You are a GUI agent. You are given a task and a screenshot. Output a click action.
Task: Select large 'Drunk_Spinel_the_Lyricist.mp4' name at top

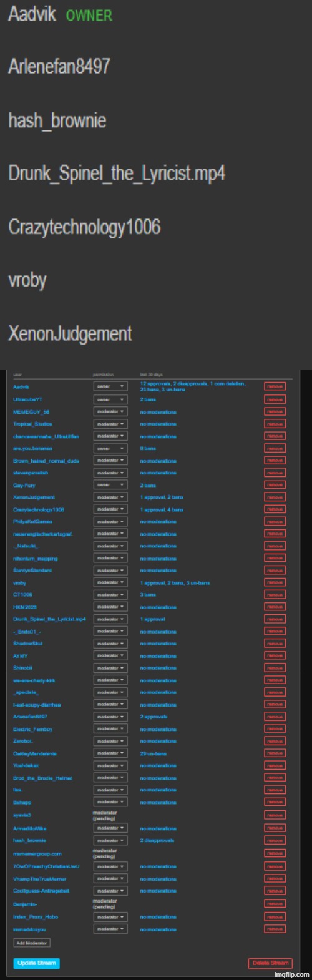tap(117, 174)
